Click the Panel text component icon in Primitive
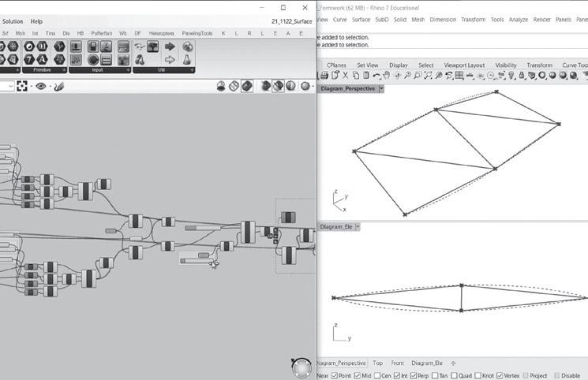This screenshot has height=380, width=588. tap(43, 59)
